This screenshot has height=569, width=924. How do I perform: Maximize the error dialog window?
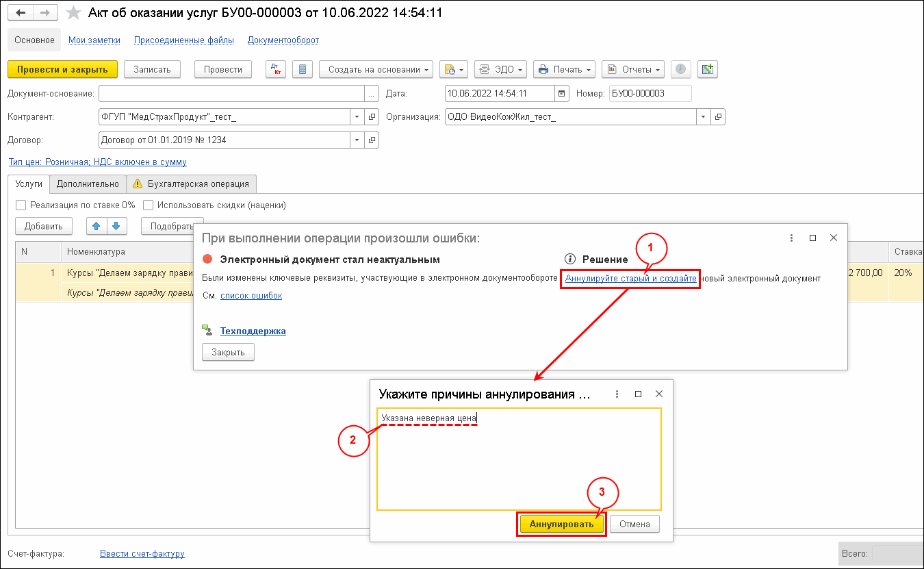[x=812, y=238]
